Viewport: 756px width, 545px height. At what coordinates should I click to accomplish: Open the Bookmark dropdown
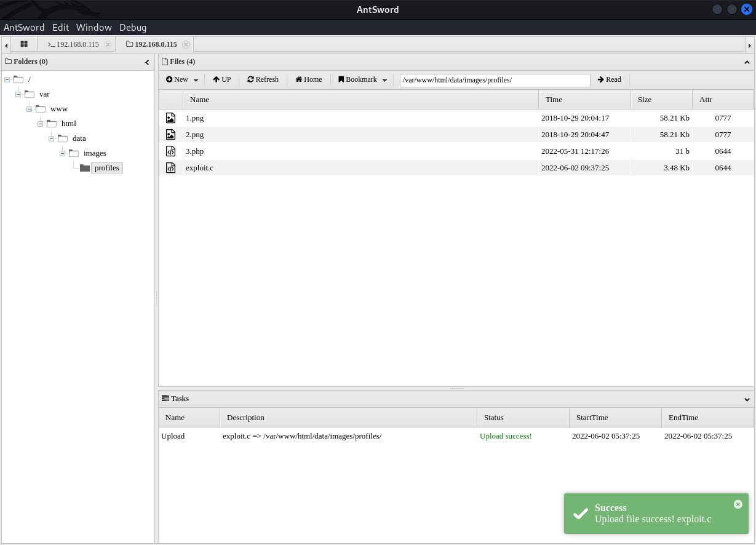point(362,79)
